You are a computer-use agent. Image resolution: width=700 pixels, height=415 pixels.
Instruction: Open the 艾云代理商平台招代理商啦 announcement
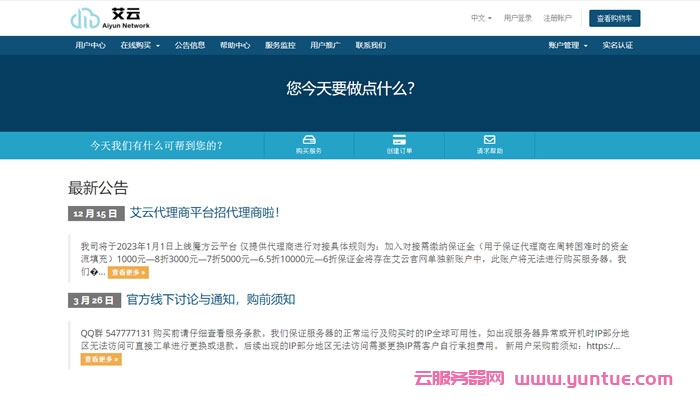click(204, 212)
